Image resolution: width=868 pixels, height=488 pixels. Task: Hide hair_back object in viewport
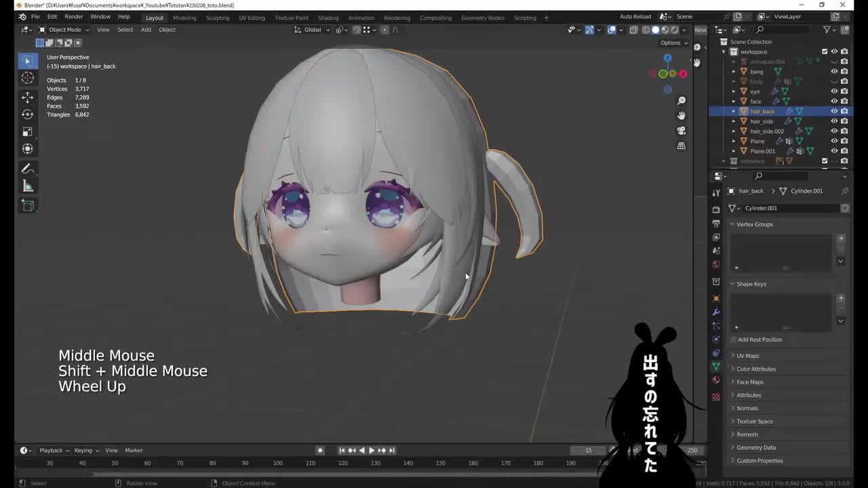pos(834,111)
